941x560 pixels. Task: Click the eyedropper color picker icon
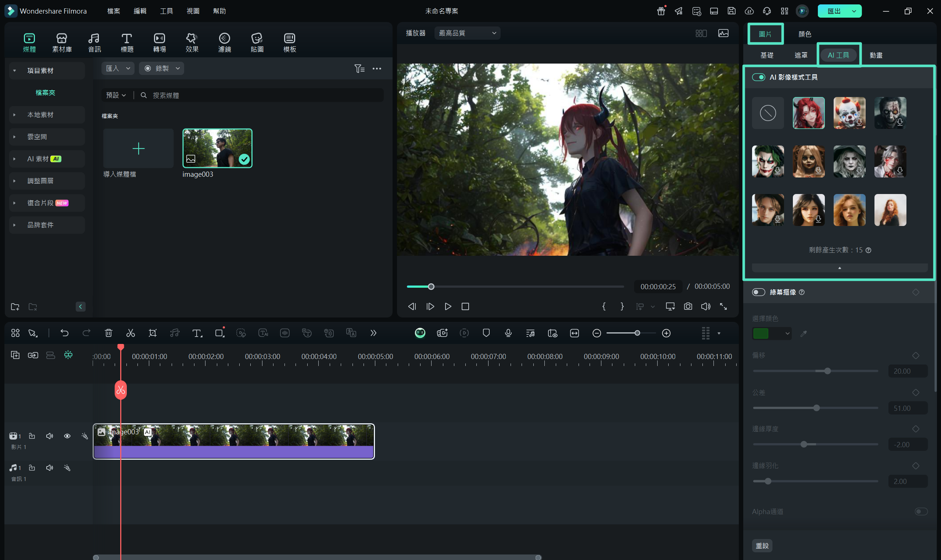tap(804, 333)
